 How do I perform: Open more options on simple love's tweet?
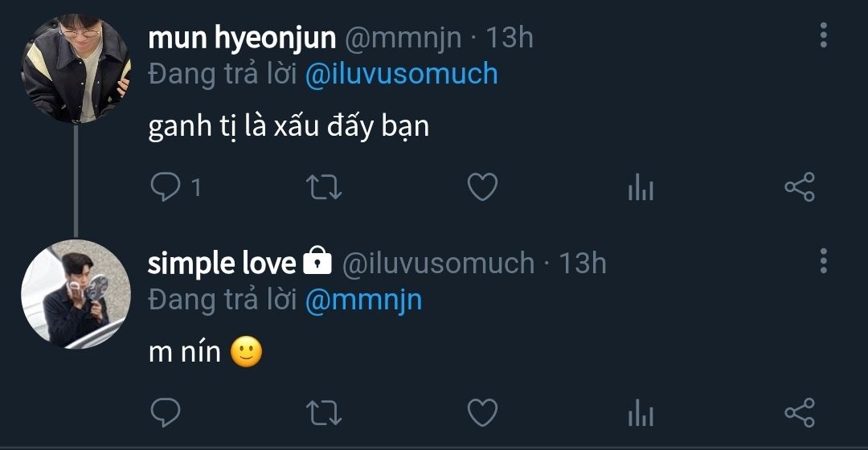823,261
